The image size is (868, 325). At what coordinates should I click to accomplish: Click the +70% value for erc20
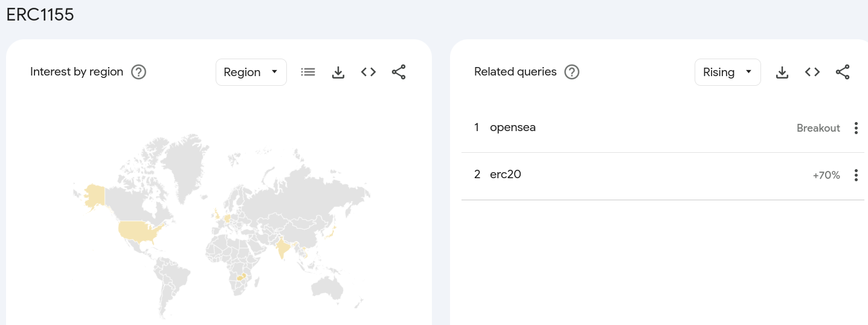tap(826, 175)
